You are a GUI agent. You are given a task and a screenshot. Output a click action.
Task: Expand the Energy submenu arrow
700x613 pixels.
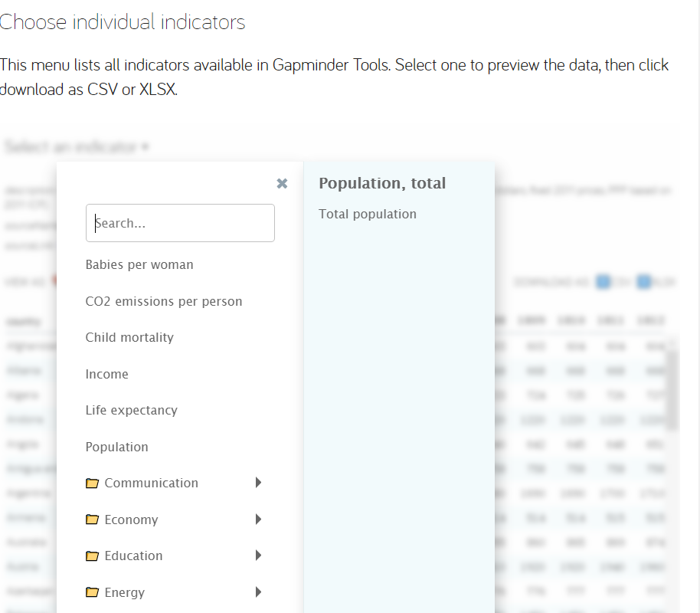point(258,592)
